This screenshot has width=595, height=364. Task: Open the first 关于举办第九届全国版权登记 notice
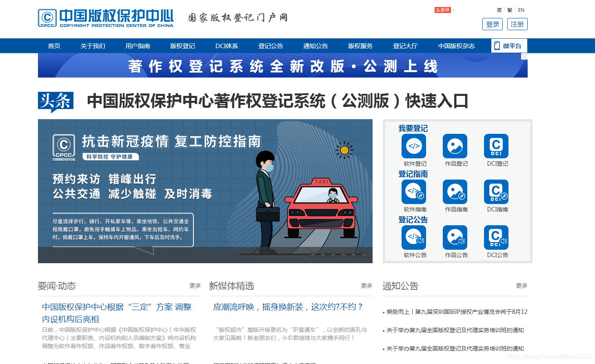pos(455,330)
